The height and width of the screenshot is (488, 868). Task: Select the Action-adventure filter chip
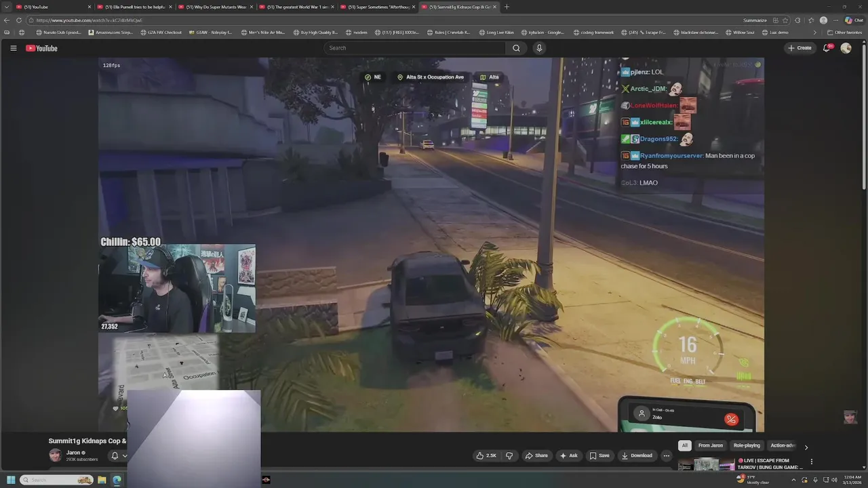pyautogui.click(x=783, y=445)
